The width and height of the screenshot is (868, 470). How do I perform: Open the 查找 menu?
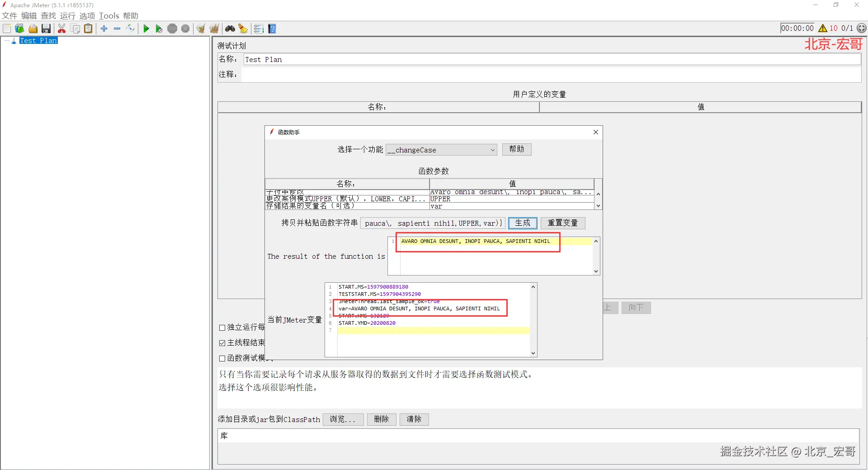48,16
